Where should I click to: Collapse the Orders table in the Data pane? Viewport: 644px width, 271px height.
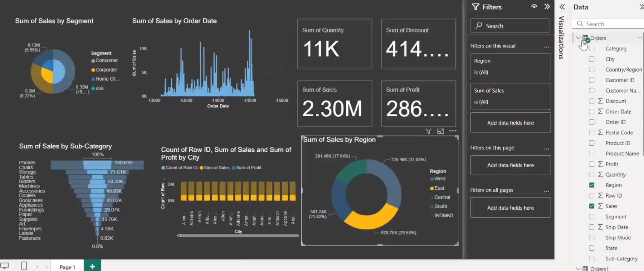click(x=578, y=38)
